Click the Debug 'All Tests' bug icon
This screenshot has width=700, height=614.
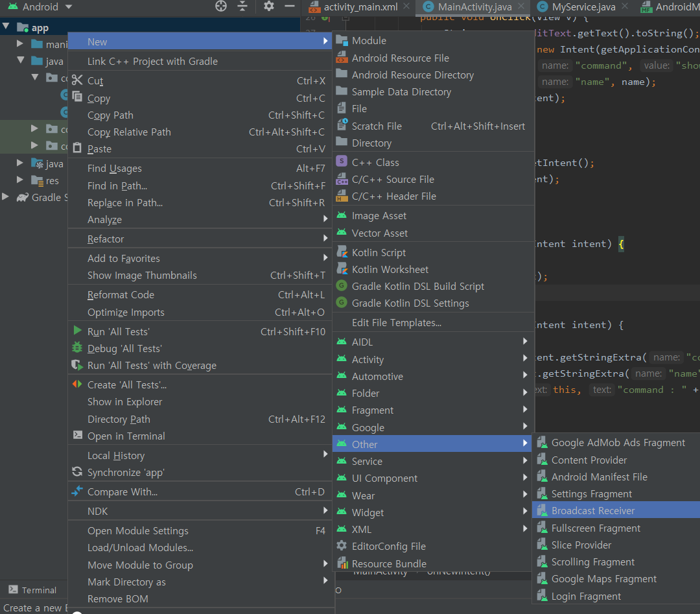pyautogui.click(x=77, y=348)
